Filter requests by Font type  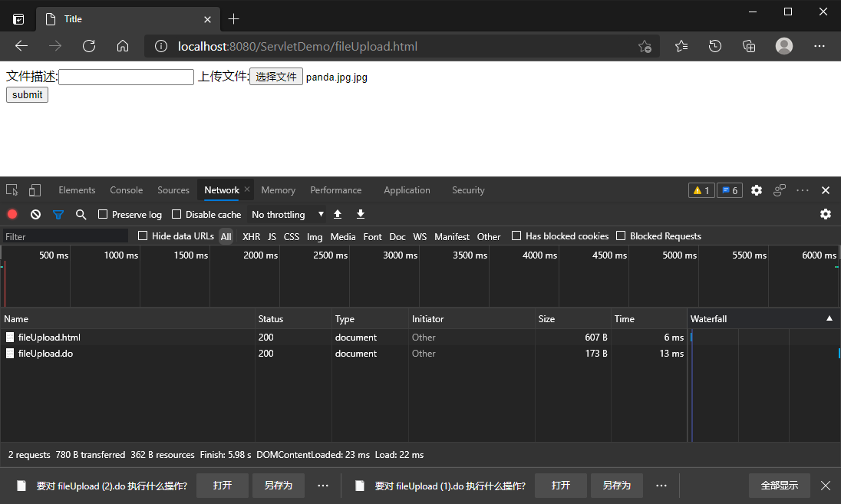click(372, 236)
